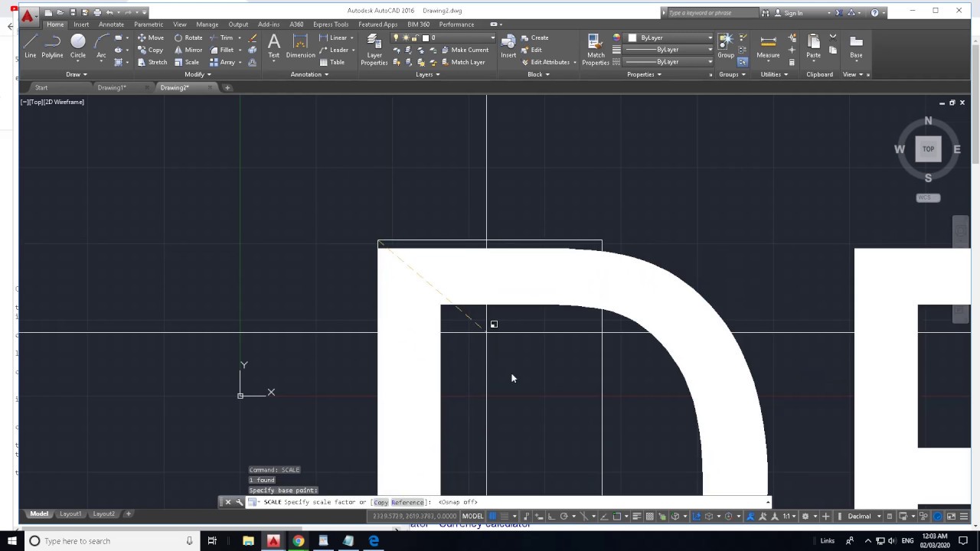Click the Erase tool in Modify panel

pos(253,37)
